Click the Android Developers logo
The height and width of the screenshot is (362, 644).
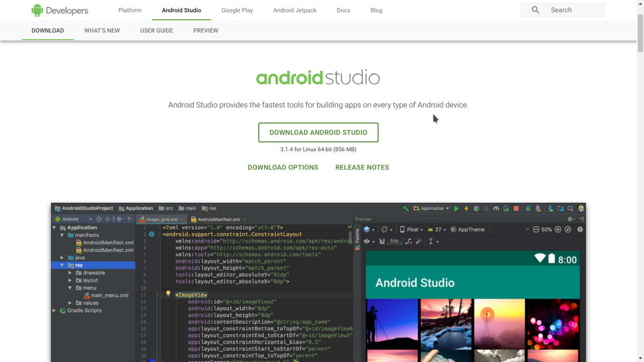pyautogui.click(x=59, y=10)
